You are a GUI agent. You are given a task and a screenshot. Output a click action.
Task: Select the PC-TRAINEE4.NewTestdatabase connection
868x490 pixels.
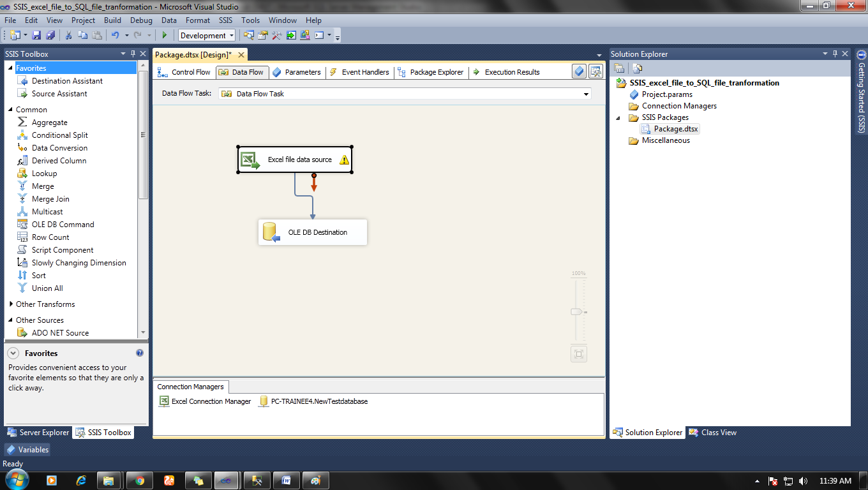314,401
